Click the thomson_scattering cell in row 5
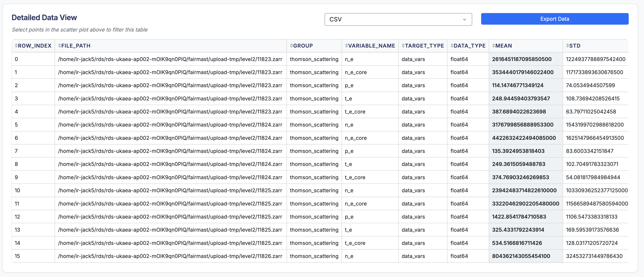Screen dimensions: 644x277 pos(314,125)
